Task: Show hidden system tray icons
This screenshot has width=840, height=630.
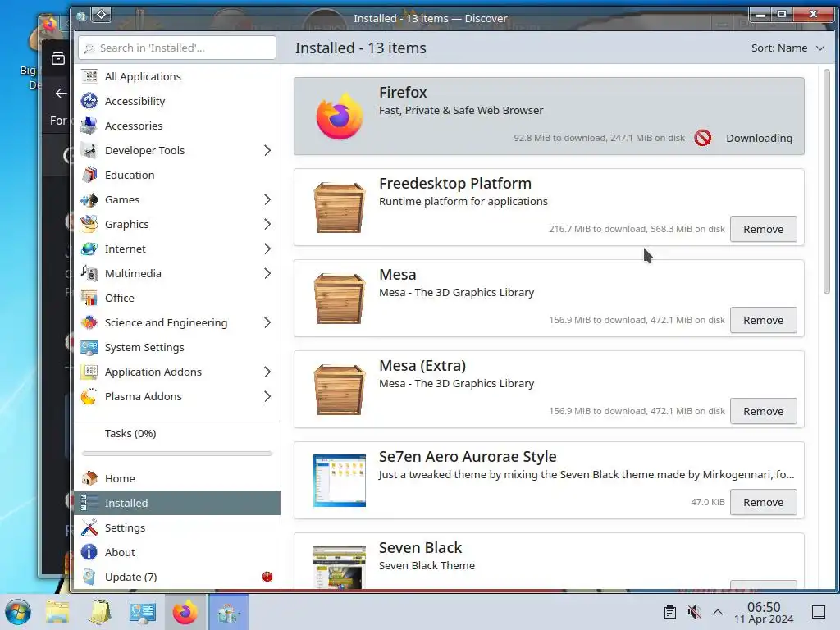Action: pyautogui.click(x=718, y=612)
